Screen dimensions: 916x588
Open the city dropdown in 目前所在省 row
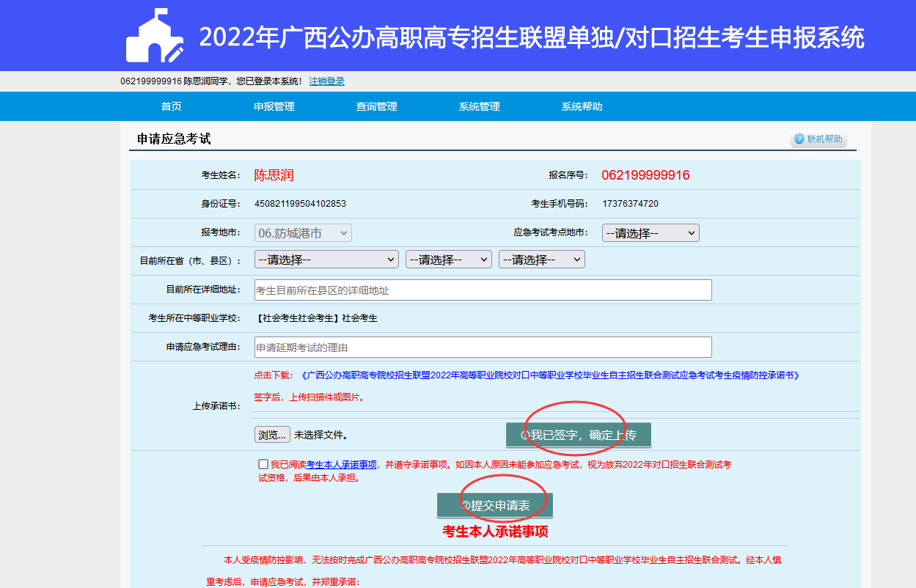click(x=448, y=260)
